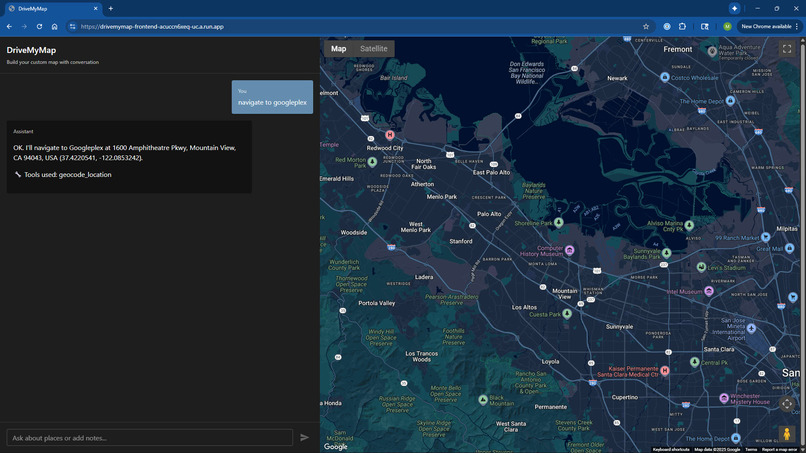The height and width of the screenshot is (453, 806).
Task: Select the DriveMyMap browser tab
Action: tap(52, 9)
